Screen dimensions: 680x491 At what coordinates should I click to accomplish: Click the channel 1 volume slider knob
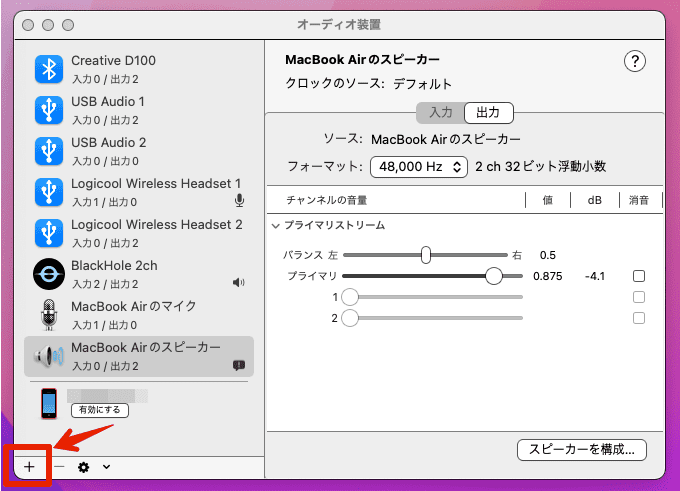350,297
